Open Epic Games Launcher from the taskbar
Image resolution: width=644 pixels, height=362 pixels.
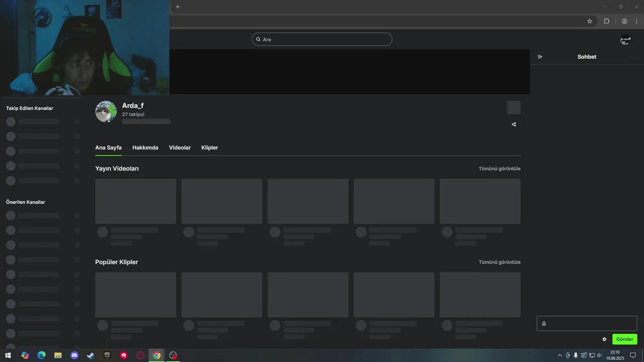107,355
